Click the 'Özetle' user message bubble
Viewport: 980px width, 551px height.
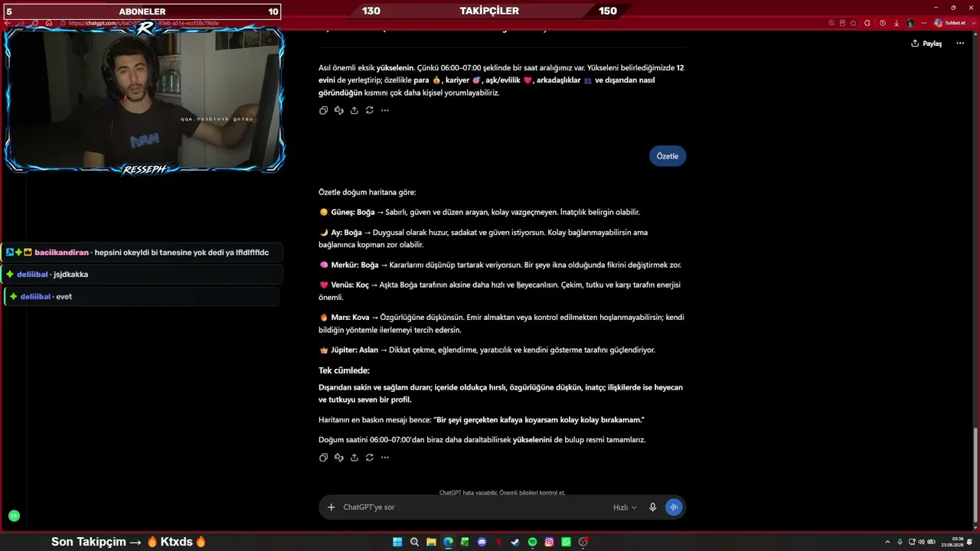pyautogui.click(x=668, y=156)
